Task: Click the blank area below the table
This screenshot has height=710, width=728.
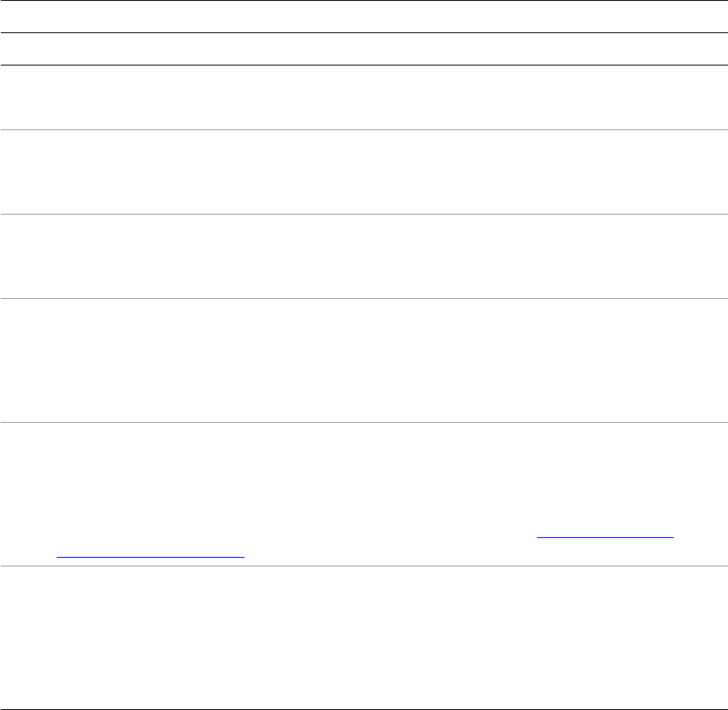Action: pyautogui.click(x=364, y=700)
